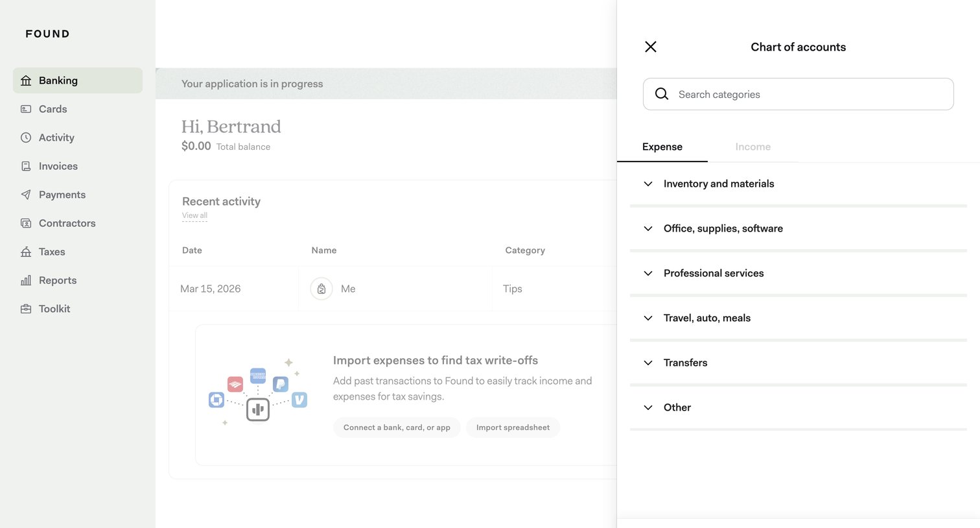Image resolution: width=980 pixels, height=528 pixels.
Task: Click the search magnifier icon
Action: (662, 94)
